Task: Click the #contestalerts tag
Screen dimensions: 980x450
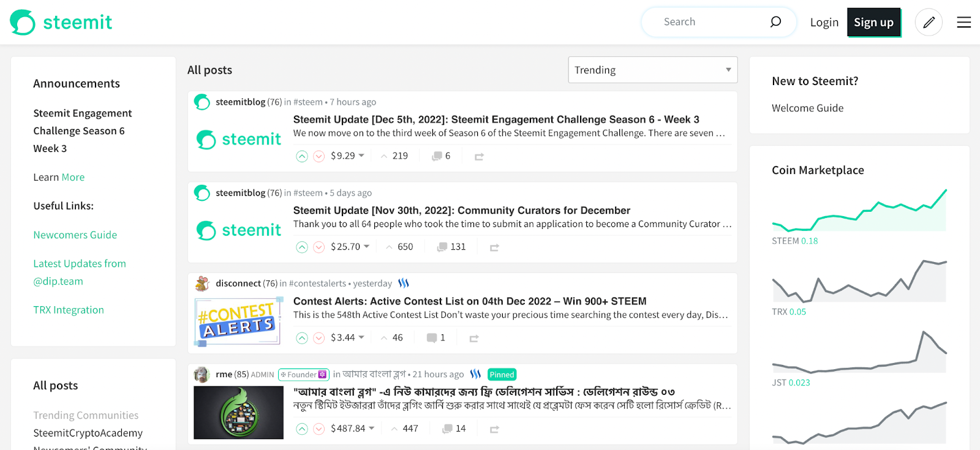Action: [318, 283]
